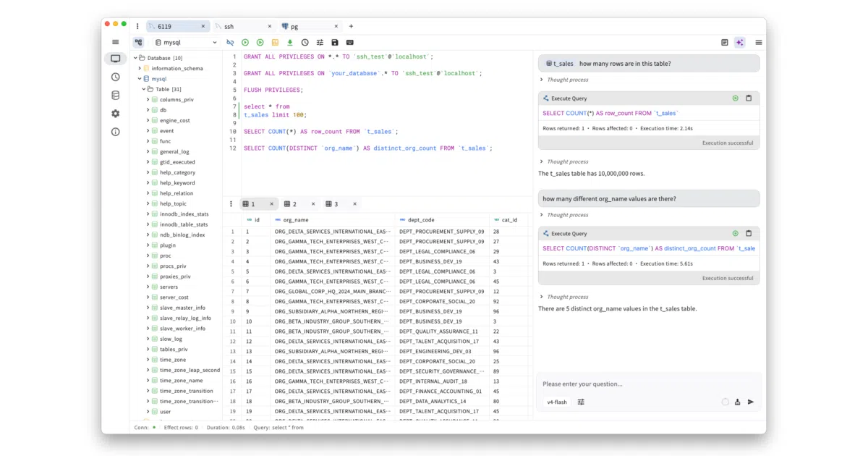Toggle the disconnect link icon in toolbar
This screenshot has width=868, height=456.
point(230,43)
